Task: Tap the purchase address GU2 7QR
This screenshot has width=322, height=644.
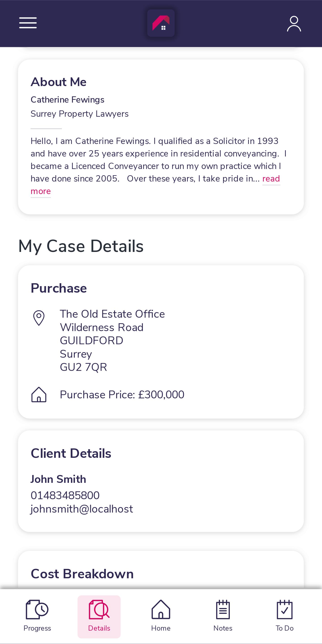Action: (83, 367)
